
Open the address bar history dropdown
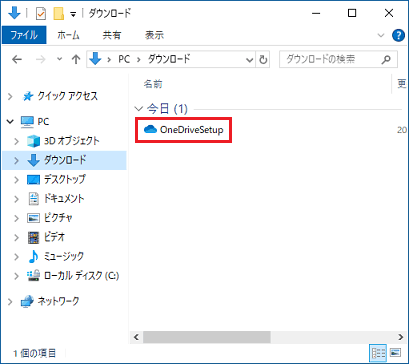click(x=249, y=60)
